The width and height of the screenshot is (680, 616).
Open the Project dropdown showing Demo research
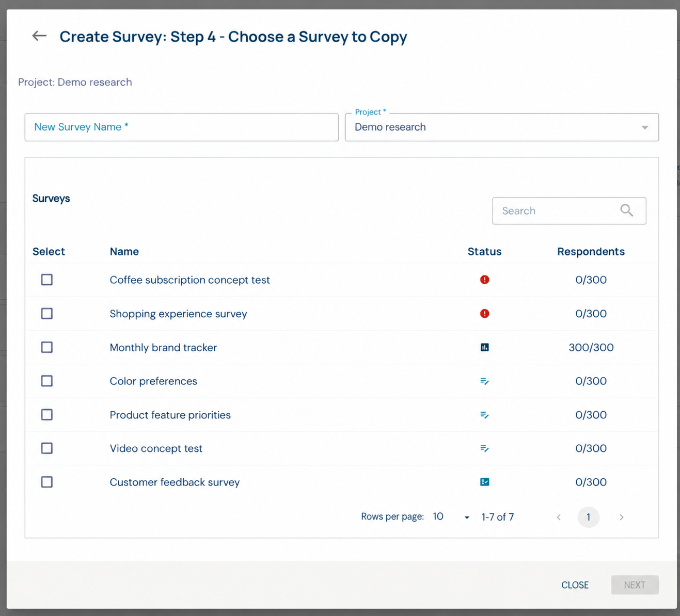pyautogui.click(x=502, y=127)
